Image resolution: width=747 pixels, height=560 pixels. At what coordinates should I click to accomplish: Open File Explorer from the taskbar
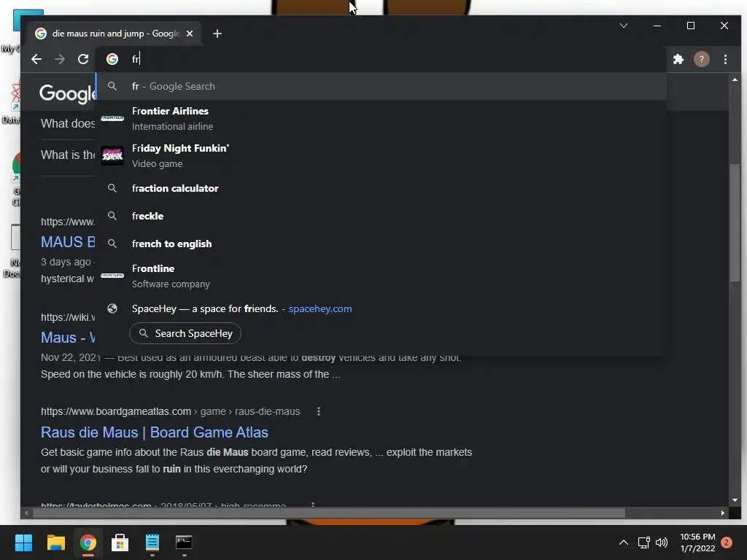(55, 542)
